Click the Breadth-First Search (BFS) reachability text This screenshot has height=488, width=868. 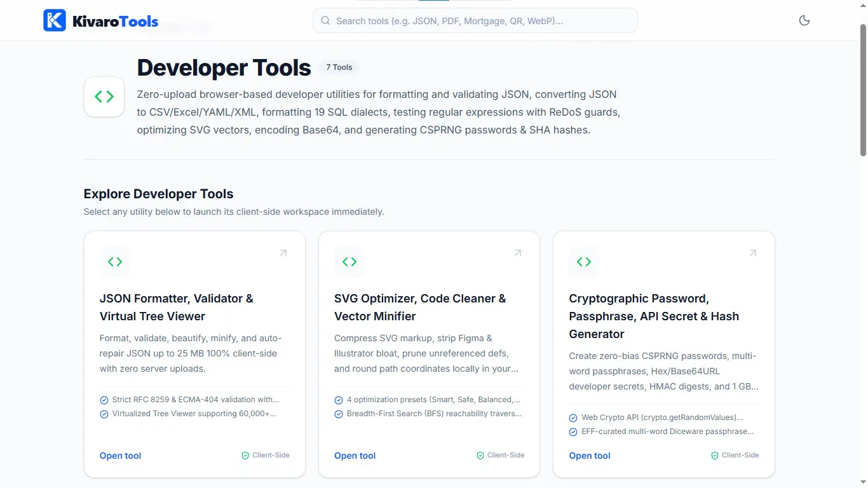tap(435, 414)
